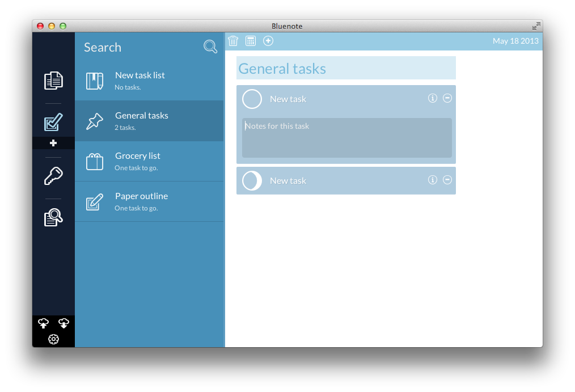
Task: Edit the first New task name
Action: pos(288,99)
